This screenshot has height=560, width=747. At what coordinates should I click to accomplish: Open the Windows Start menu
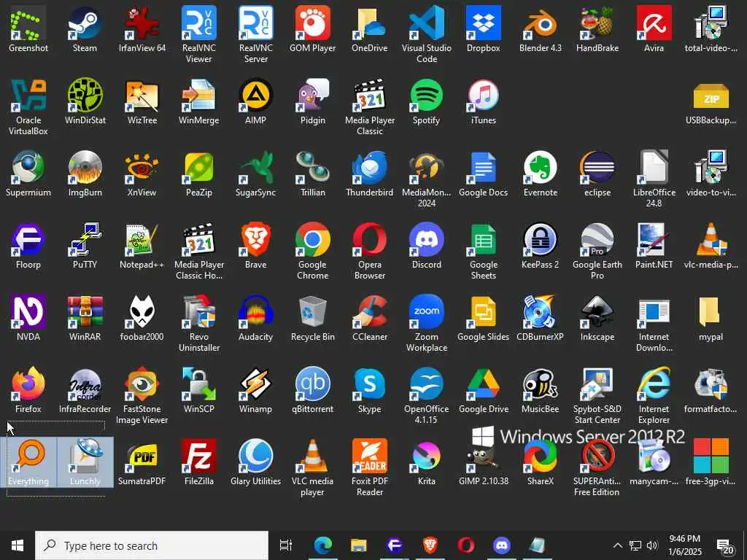[x=18, y=545]
